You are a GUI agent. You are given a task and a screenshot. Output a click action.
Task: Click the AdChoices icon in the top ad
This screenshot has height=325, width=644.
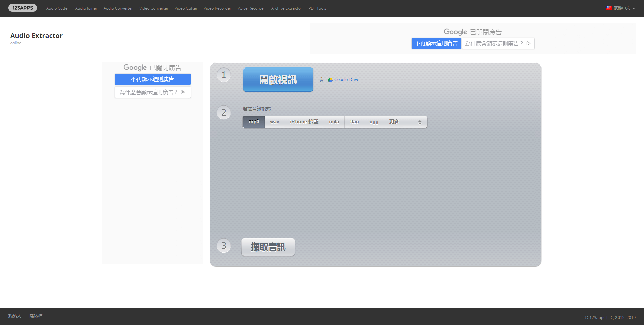[529, 43]
